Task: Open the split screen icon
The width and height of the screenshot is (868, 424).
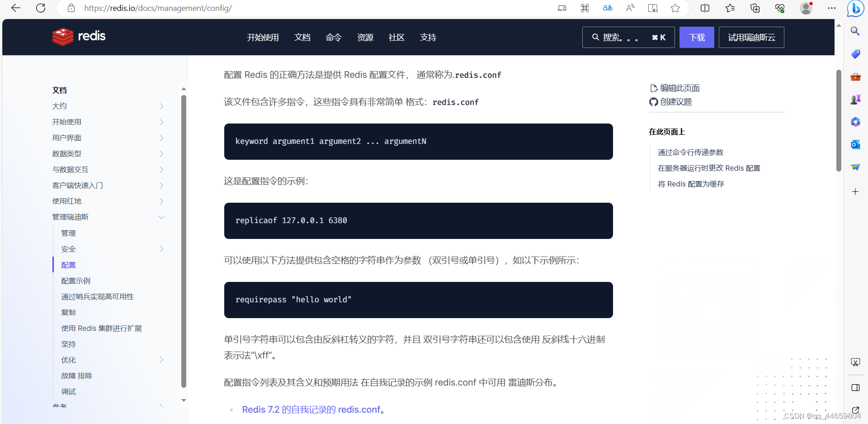Action: (x=705, y=8)
